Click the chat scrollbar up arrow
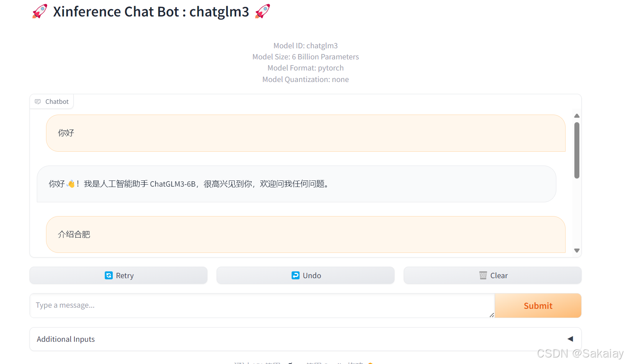The image size is (625, 364). pyautogui.click(x=577, y=116)
